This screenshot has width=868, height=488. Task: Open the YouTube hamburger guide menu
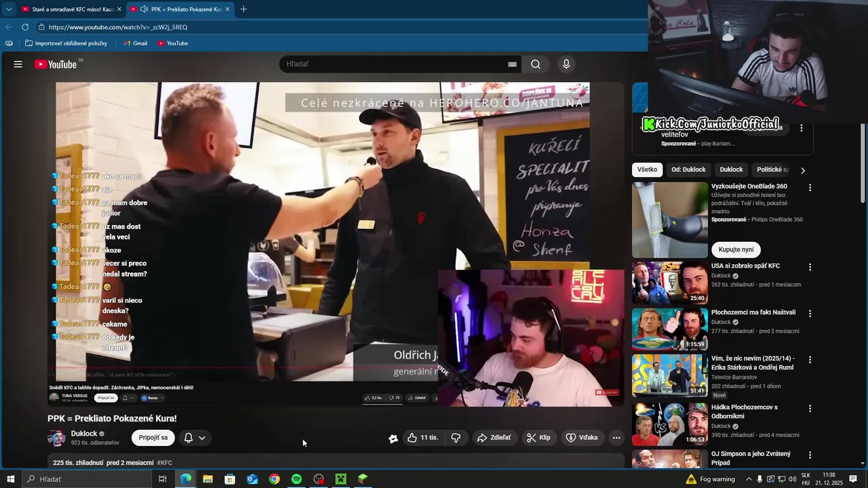18,64
